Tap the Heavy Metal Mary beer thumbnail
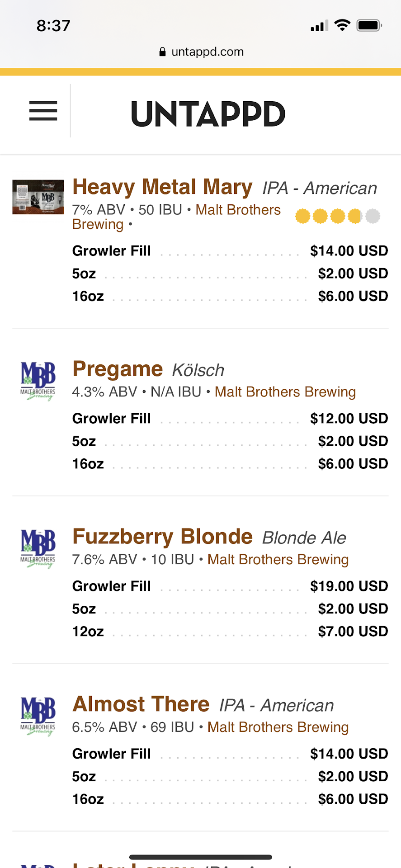The image size is (401, 868). 38,197
